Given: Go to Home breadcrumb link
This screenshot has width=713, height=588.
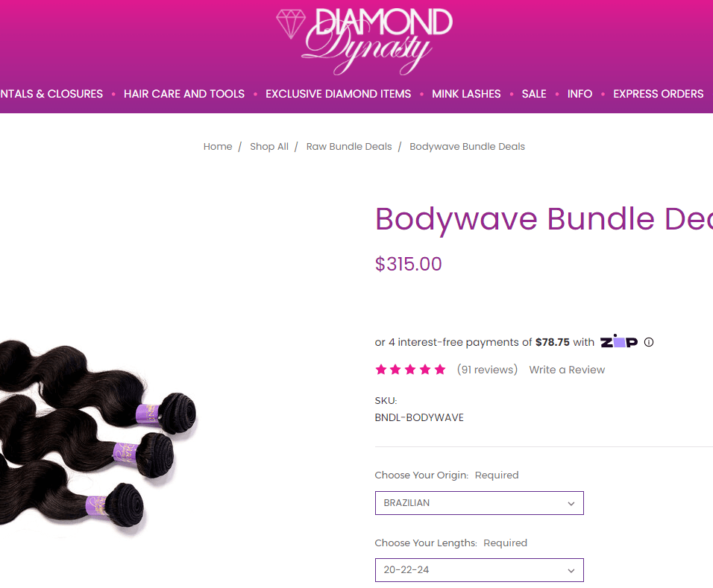Looking at the screenshot, I should (x=218, y=147).
